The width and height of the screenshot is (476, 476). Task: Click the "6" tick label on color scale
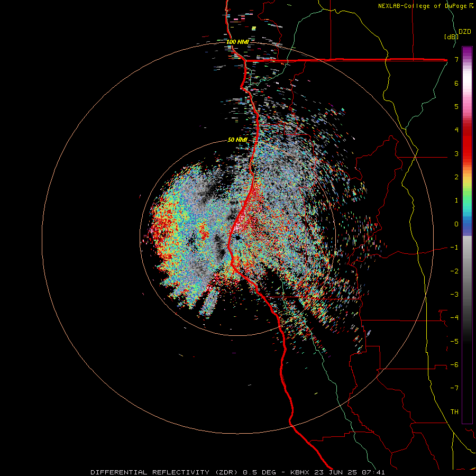click(456, 83)
